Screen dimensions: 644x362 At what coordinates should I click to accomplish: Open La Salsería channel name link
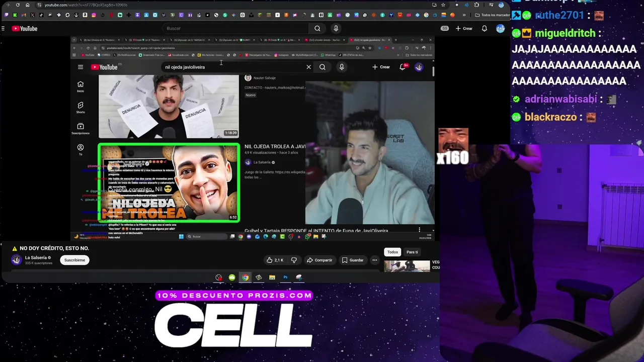(x=36, y=257)
